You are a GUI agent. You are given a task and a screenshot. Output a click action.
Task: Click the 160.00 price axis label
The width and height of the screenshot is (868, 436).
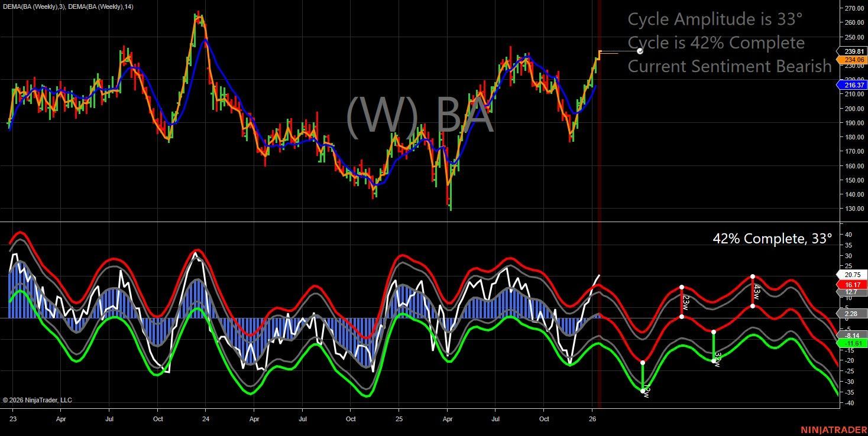coord(853,166)
